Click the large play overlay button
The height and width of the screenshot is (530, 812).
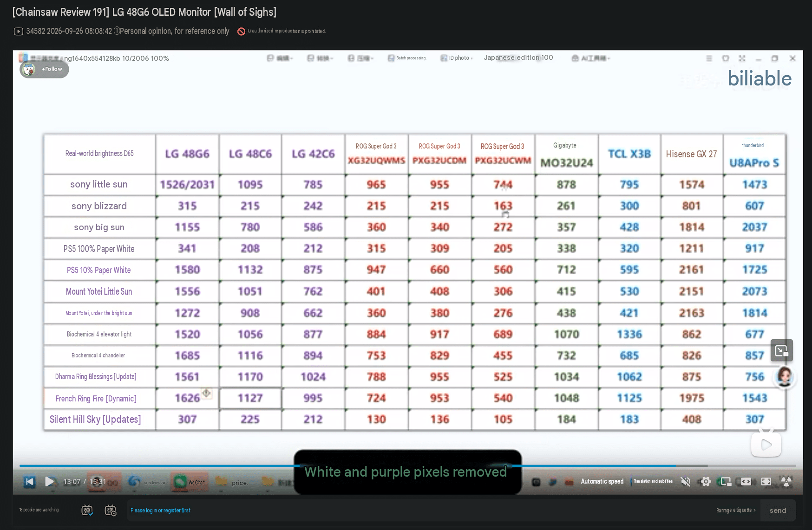coord(766,444)
